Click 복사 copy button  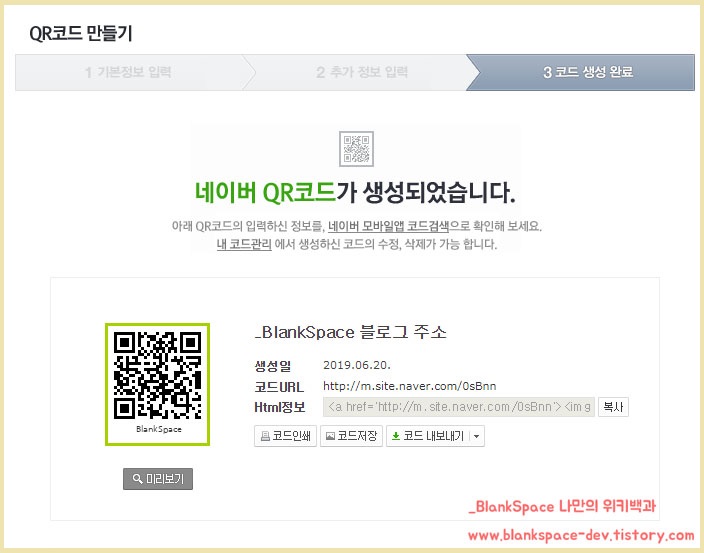[613, 407]
